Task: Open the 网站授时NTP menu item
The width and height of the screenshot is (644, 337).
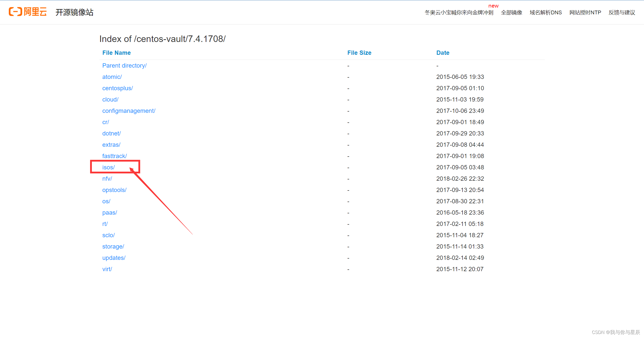Action: pyautogui.click(x=585, y=12)
